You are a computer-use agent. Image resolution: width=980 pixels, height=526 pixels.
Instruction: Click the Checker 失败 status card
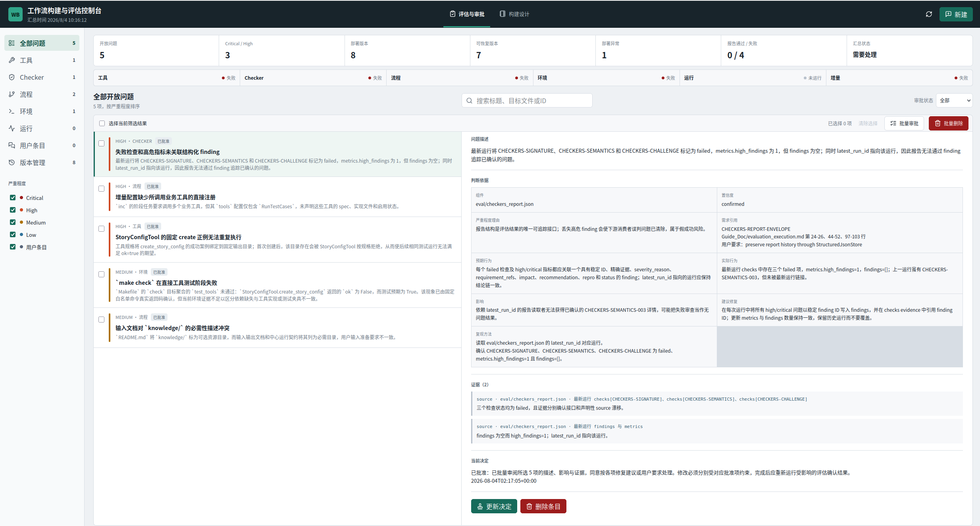[313, 78]
